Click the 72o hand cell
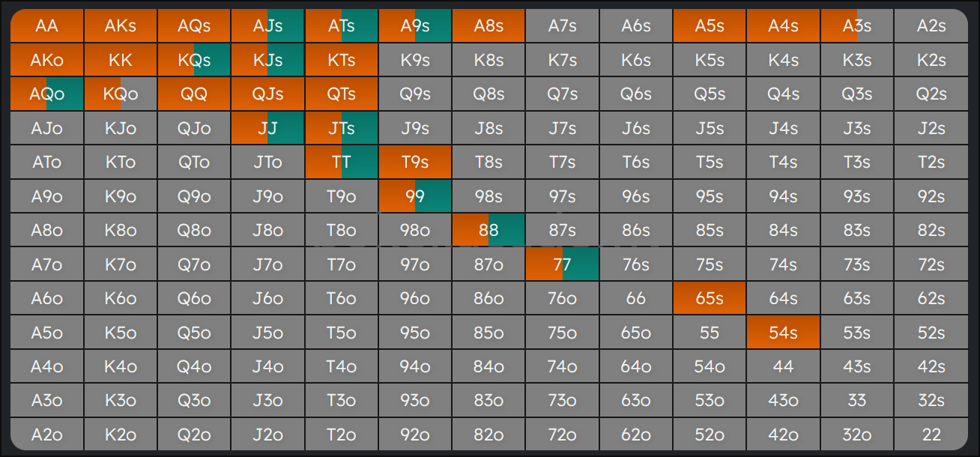The height and width of the screenshot is (457, 980). (562, 435)
